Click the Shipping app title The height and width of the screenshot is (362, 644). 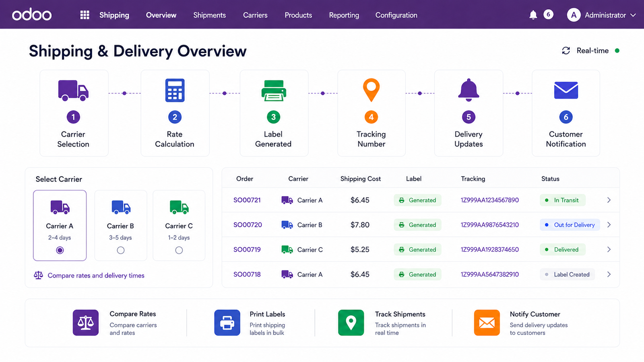pyautogui.click(x=114, y=15)
